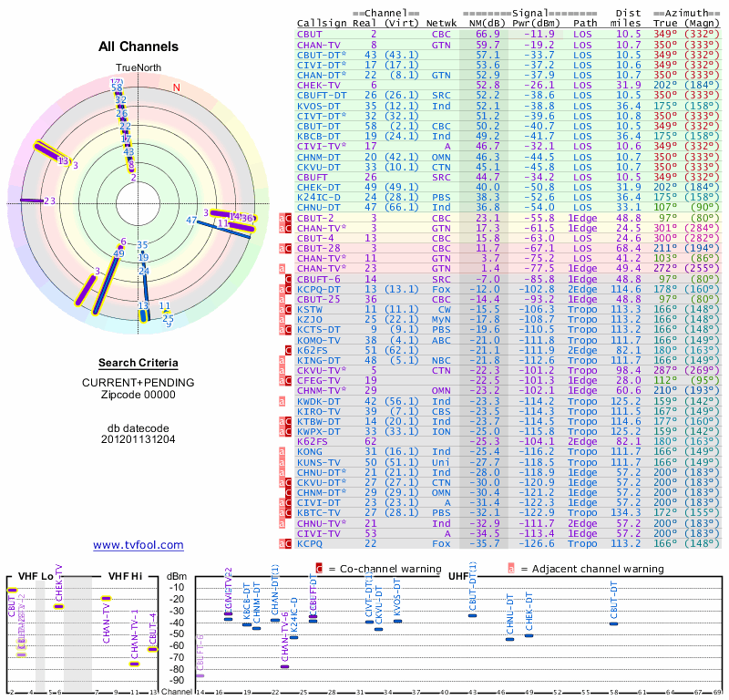
Task: Click the co-channel badge on CBUT-2 row
Action: tap(288, 218)
